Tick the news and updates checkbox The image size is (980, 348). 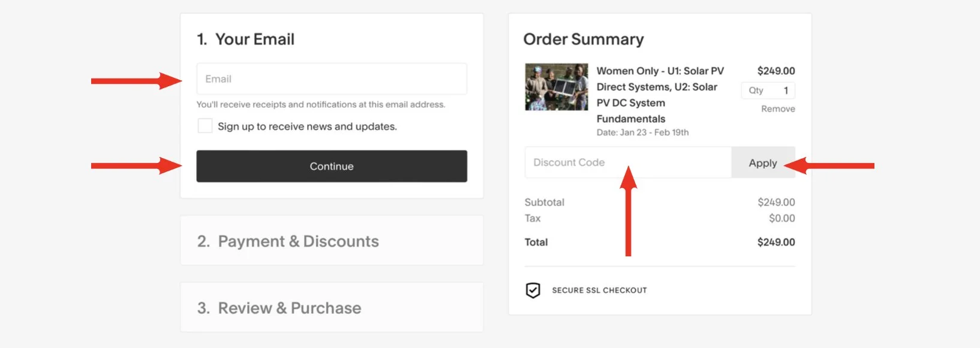tap(205, 126)
